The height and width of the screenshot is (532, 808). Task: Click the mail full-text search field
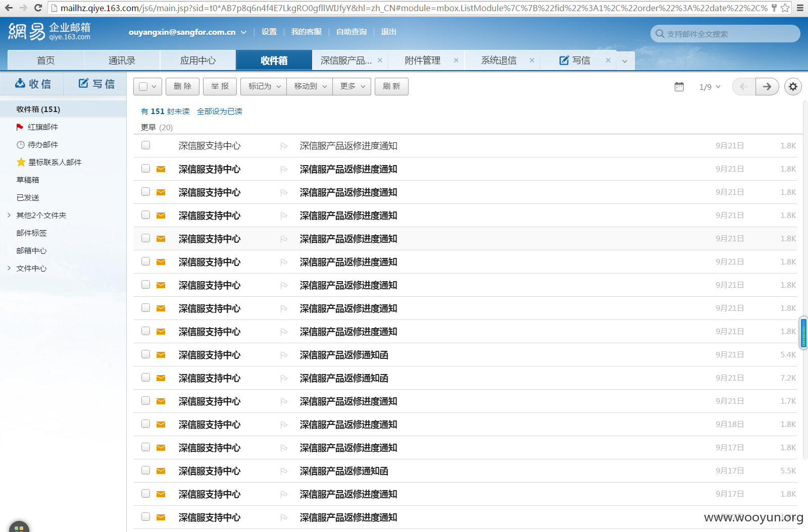click(x=725, y=34)
